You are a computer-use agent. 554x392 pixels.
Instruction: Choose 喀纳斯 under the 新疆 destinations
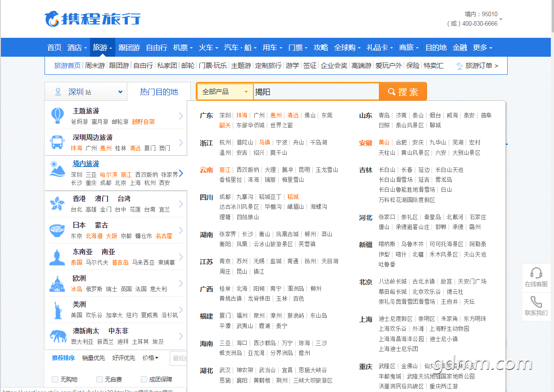[387, 244]
